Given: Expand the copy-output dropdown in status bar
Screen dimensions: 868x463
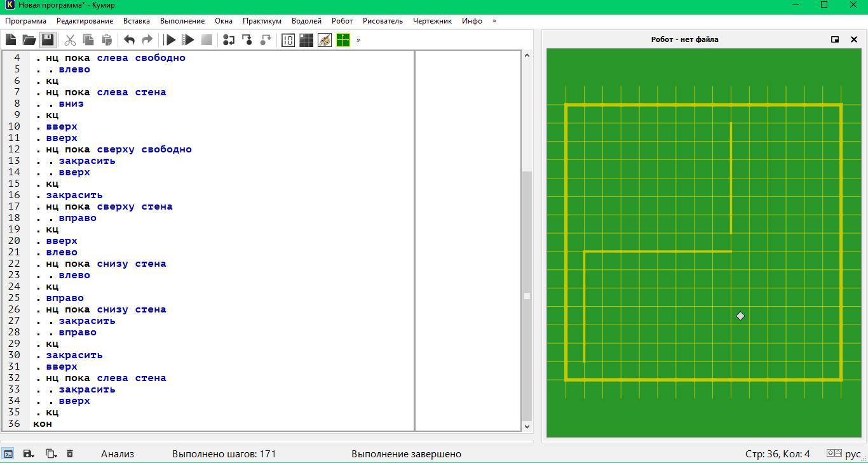Looking at the screenshot, I should tap(51, 453).
